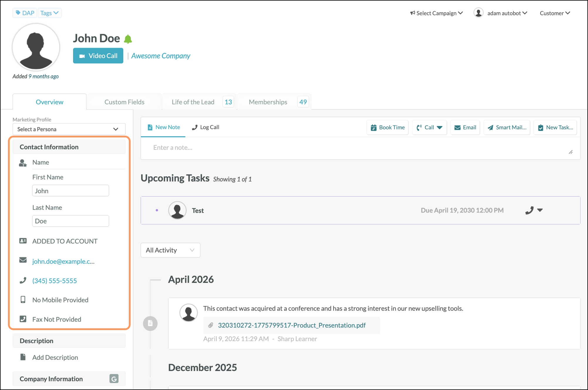
Task: Click the fax icon beside Fax Not Provided
Action: [x=23, y=319]
